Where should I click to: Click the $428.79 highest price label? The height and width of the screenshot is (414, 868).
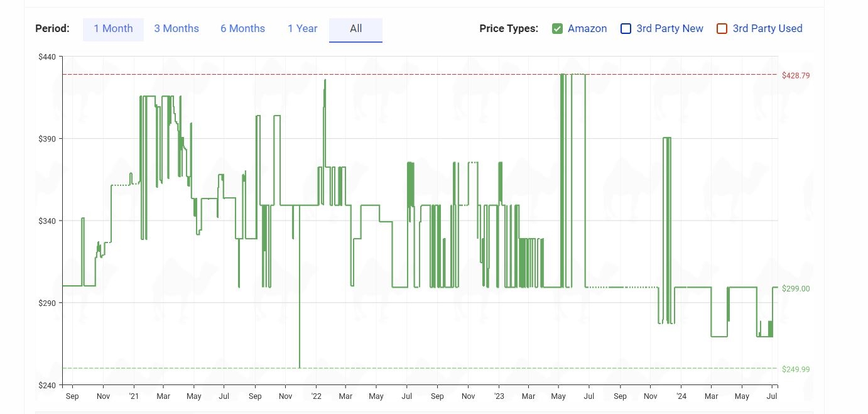click(x=796, y=75)
